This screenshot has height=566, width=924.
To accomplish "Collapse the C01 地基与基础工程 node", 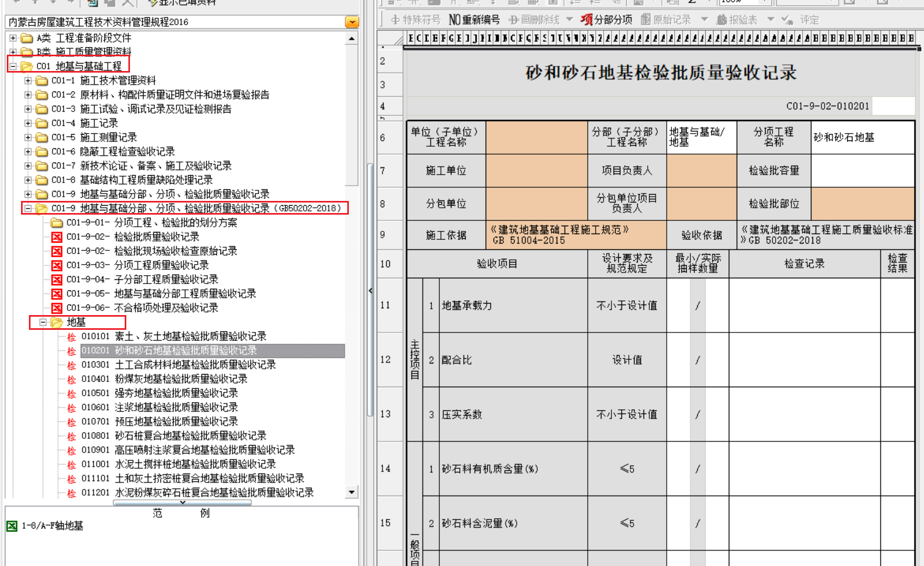I will pyautogui.click(x=13, y=66).
